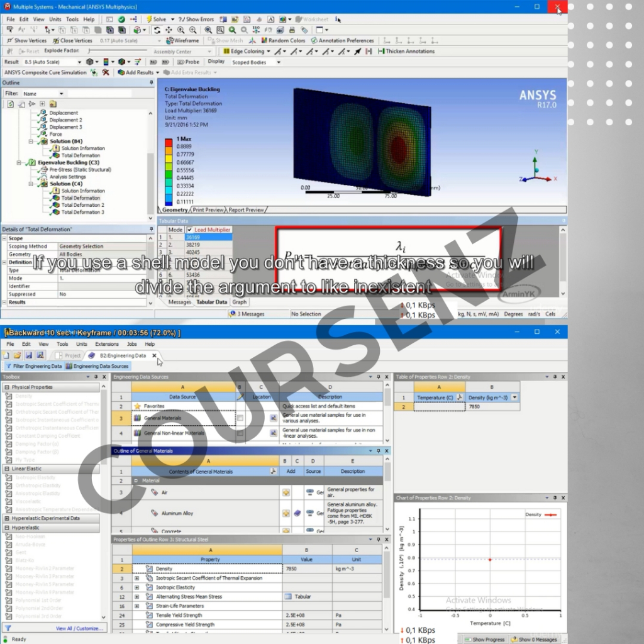Screen dimensions: 644x644
Task: Click Thicken Annotations
Action: point(406,52)
